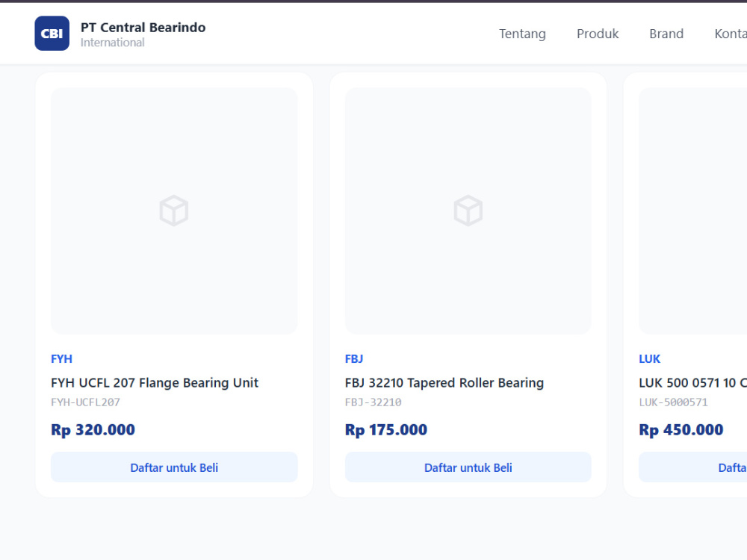
Task: Click the box icon in FBJ card
Action: 468,211
